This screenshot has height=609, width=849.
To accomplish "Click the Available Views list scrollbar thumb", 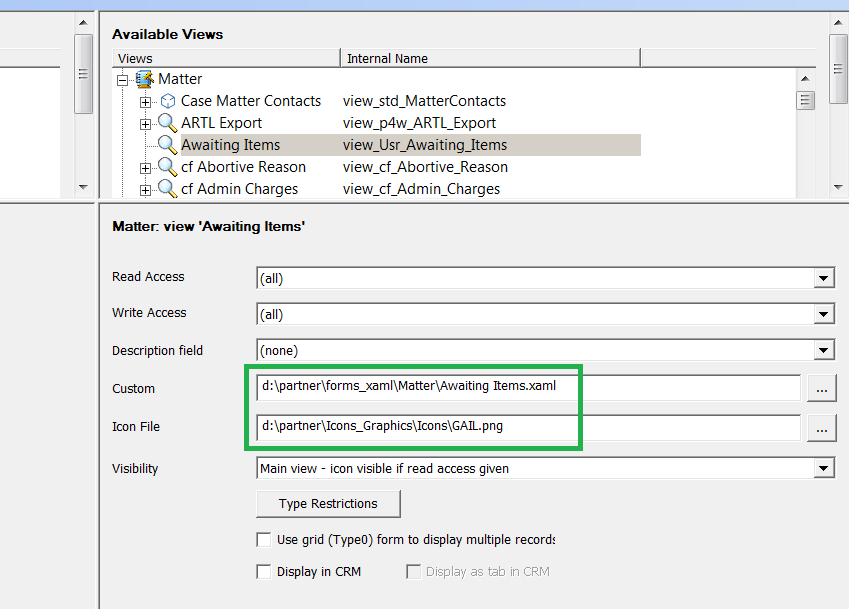I will coord(805,100).
